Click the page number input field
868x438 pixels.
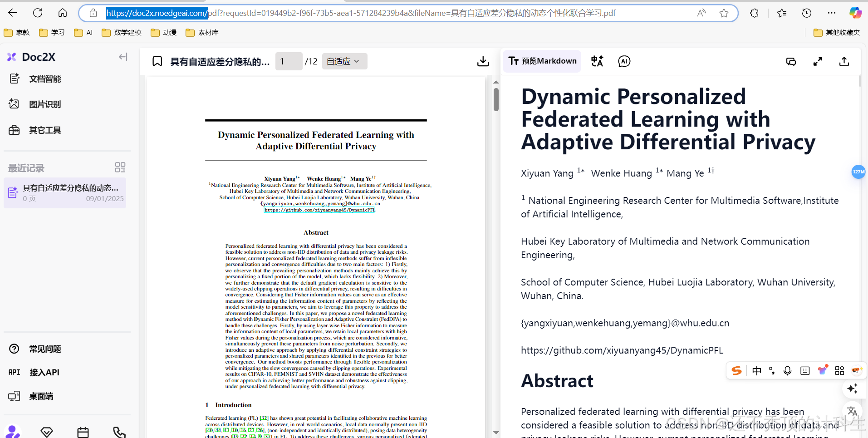coord(289,61)
